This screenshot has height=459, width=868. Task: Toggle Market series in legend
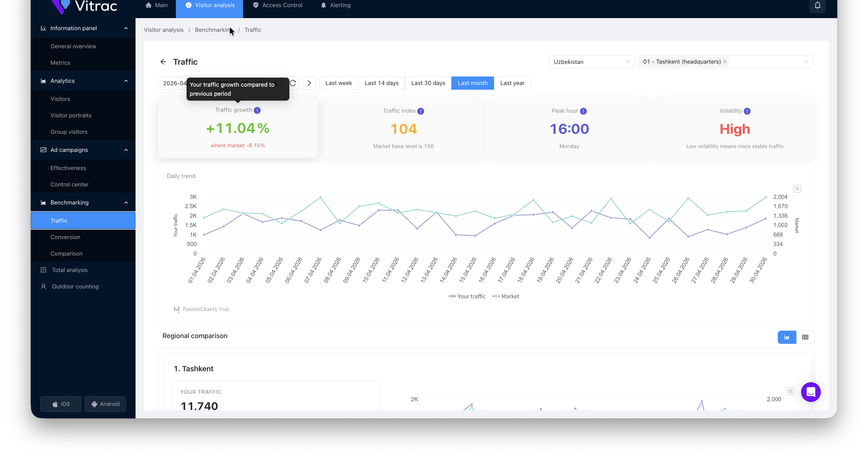point(506,296)
